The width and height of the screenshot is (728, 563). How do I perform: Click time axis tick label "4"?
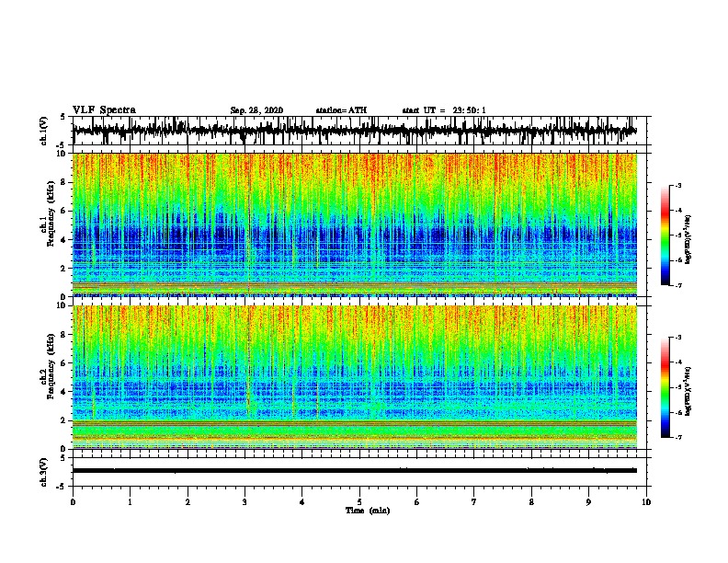coord(302,502)
